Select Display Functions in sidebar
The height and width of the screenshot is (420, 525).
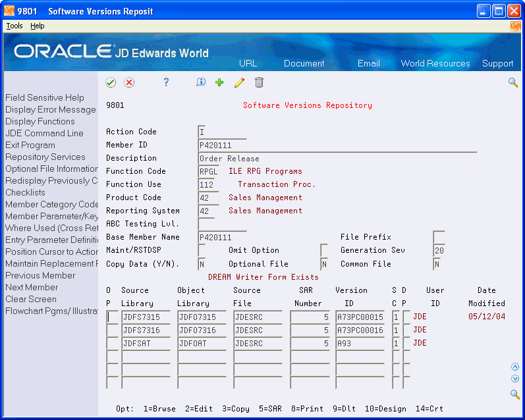40,122
